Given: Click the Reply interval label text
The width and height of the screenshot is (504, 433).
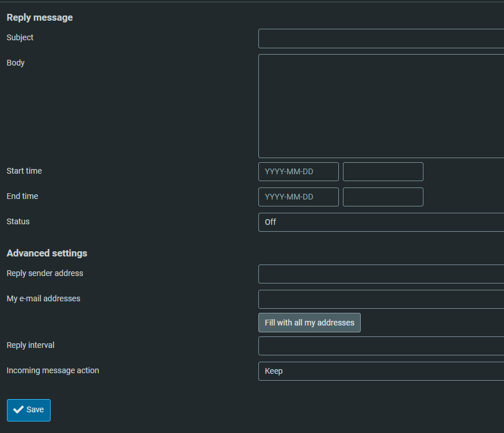Looking at the screenshot, I should point(30,345).
